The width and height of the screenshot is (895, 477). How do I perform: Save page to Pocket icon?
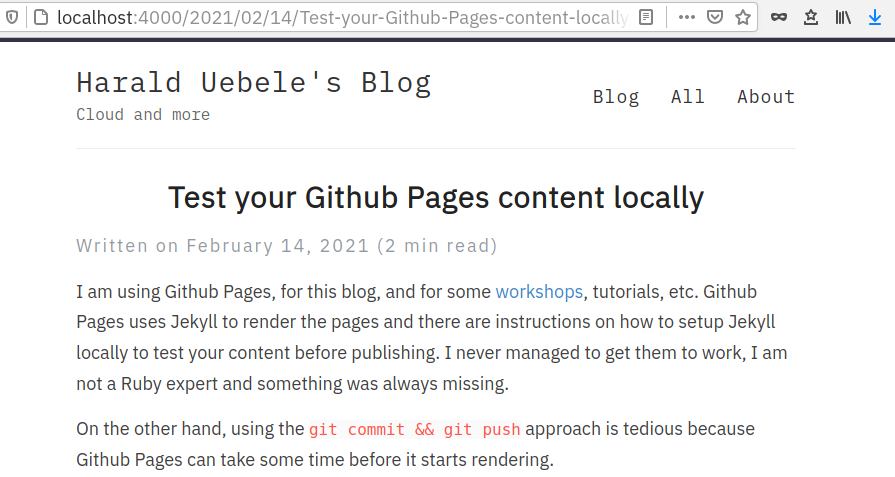715,18
